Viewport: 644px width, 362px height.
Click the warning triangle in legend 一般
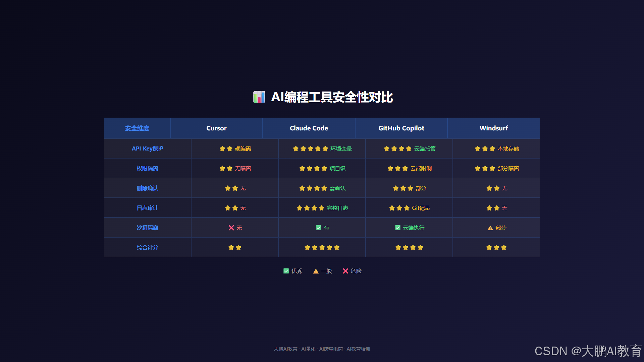(316, 271)
